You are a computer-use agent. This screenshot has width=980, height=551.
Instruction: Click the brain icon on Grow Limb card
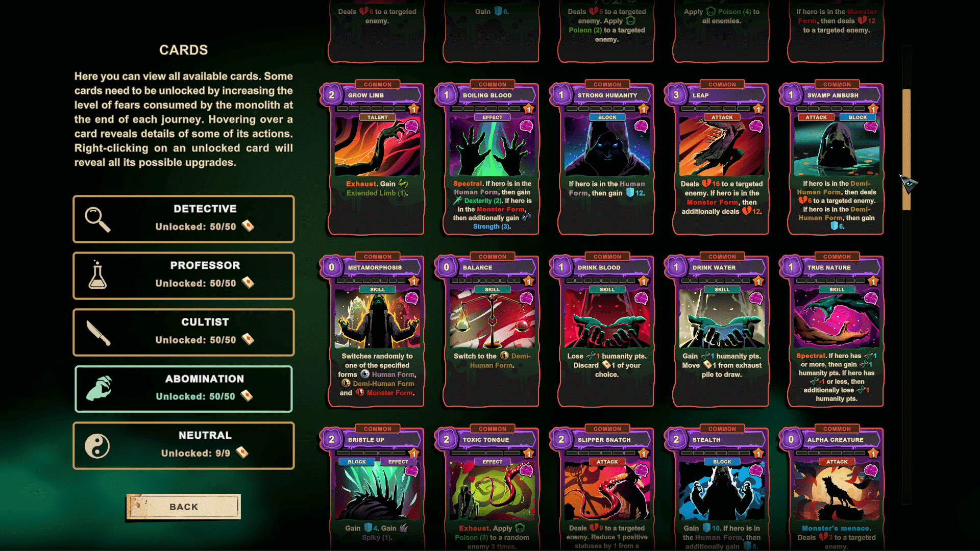pyautogui.click(x=411, y=126)
